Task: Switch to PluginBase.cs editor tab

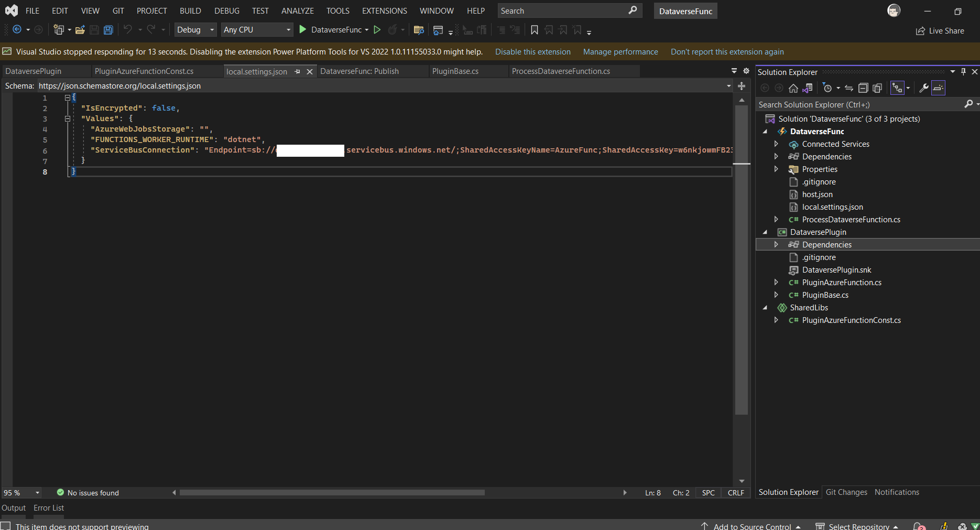Action: pyautogui.click(x=455, y=71)
